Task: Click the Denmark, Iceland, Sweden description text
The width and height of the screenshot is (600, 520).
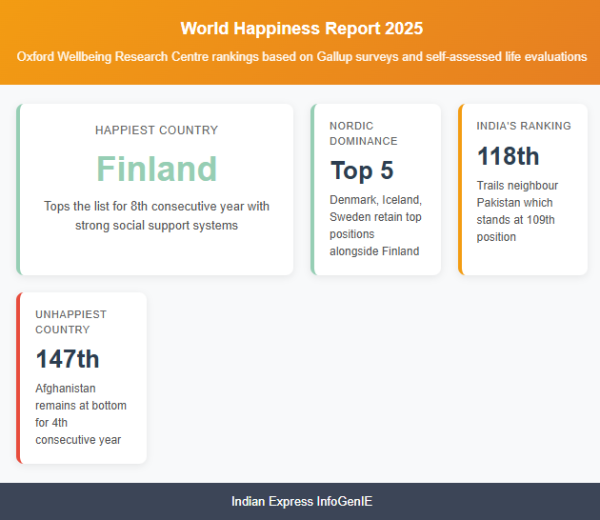Action: tap(376, 225)
